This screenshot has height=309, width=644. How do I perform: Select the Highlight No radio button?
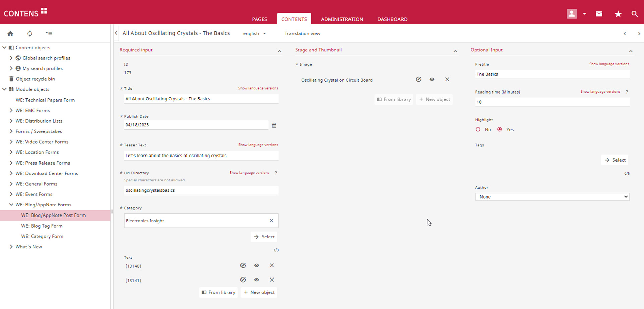coord(478,130)
